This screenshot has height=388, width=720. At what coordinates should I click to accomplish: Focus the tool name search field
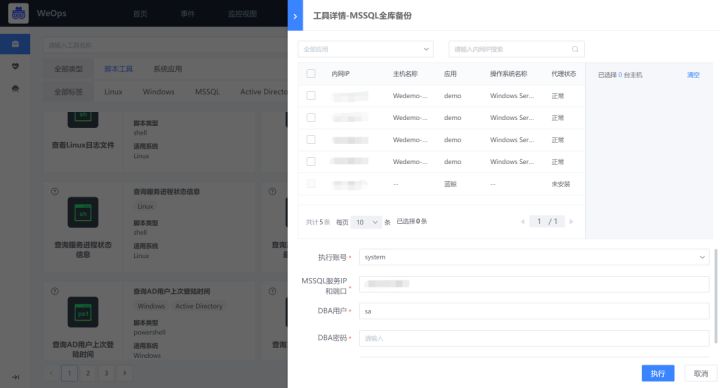tap(165, 45)
